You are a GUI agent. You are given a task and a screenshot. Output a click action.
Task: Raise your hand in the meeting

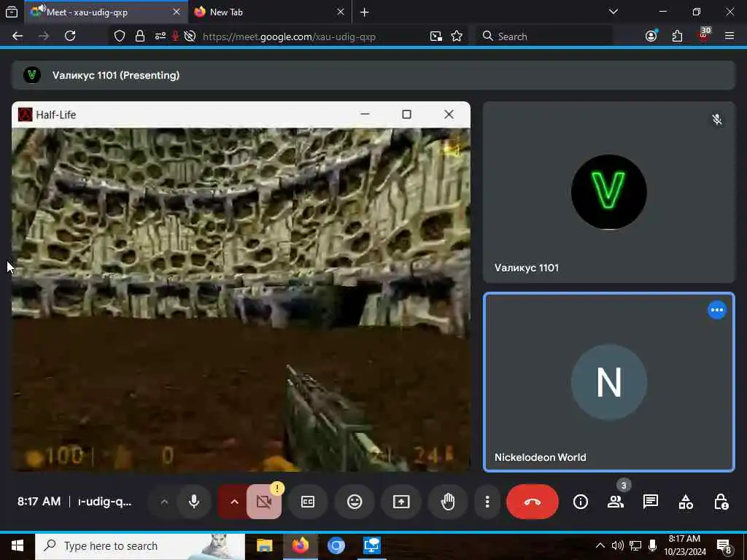[x=448, y=502]
